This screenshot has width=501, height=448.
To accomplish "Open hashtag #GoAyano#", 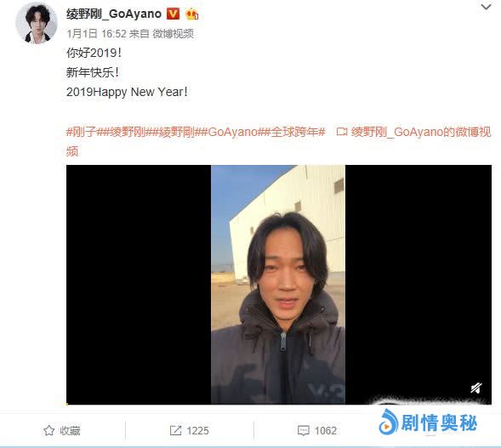I will pos(232,132).
